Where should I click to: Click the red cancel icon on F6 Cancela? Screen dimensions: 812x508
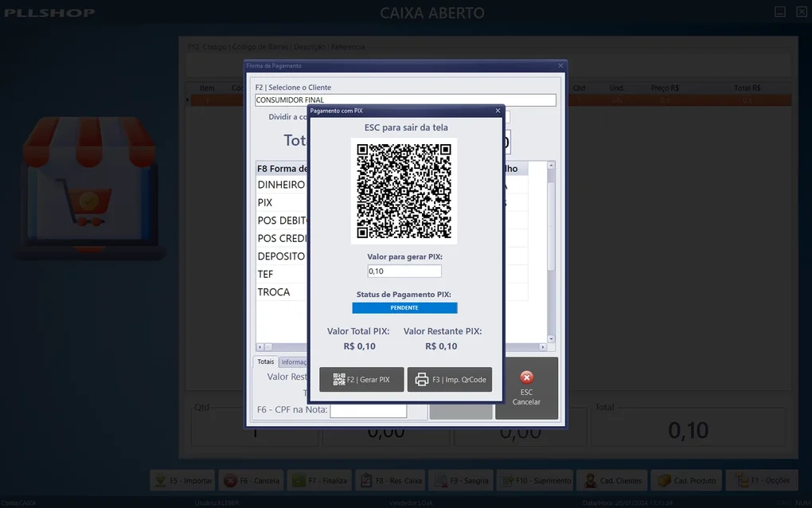(x=230, y=481)
